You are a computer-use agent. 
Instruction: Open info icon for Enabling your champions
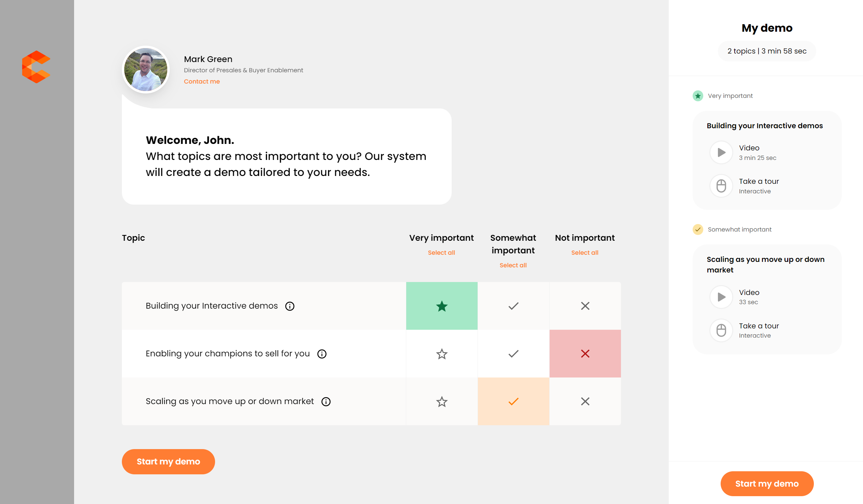click(322, 354)
